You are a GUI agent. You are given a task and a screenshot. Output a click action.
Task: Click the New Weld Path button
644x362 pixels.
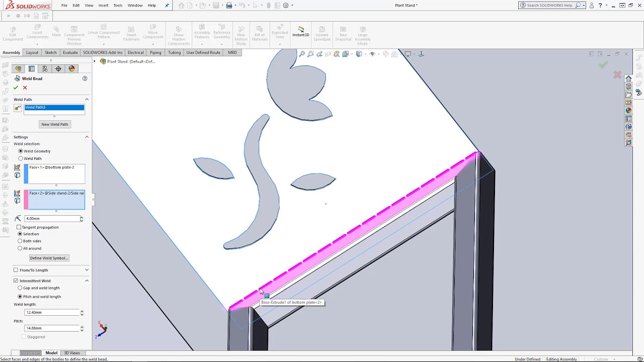[x=54, y=124]
